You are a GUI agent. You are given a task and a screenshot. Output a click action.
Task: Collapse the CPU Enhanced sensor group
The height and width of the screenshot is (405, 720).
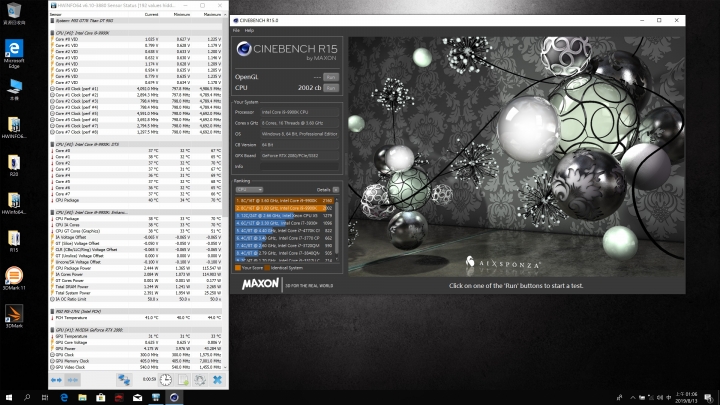(136, 213)
